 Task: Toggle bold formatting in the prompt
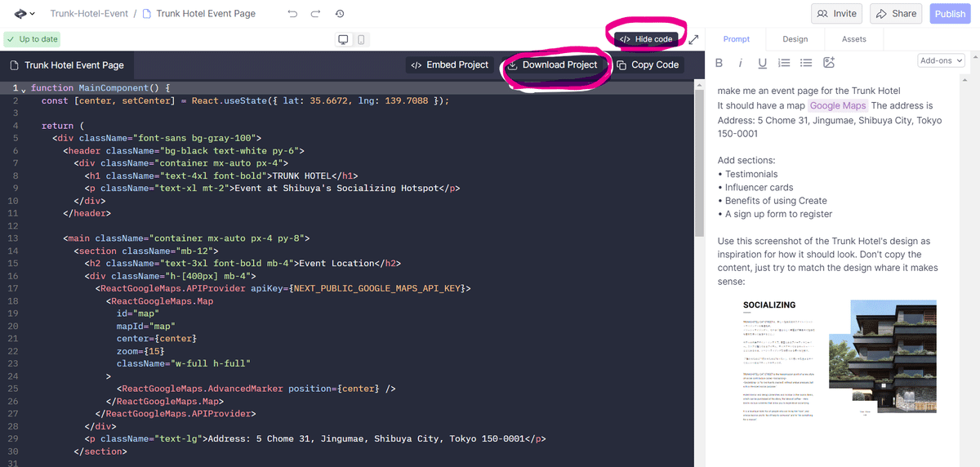coord(719,63)
